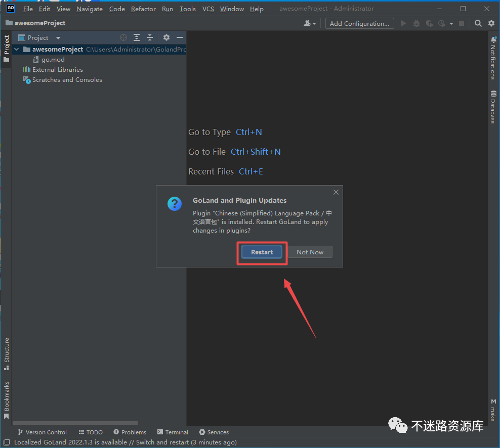Open the Structure side tab
The image size is (500, 448).
click(7, 353)
